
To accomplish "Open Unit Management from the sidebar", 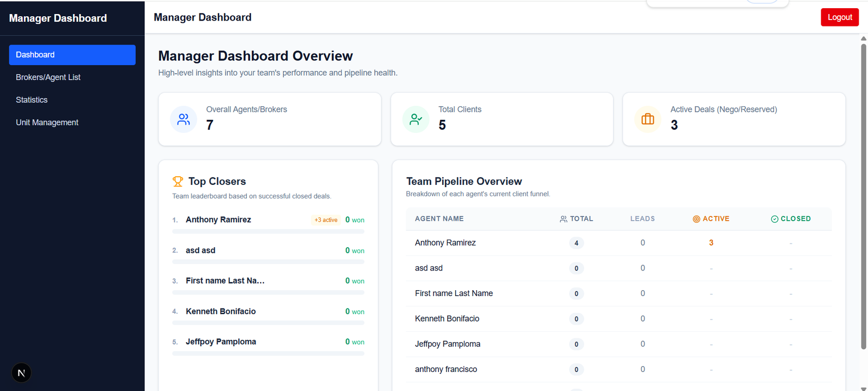I will (x=47, y=123).
